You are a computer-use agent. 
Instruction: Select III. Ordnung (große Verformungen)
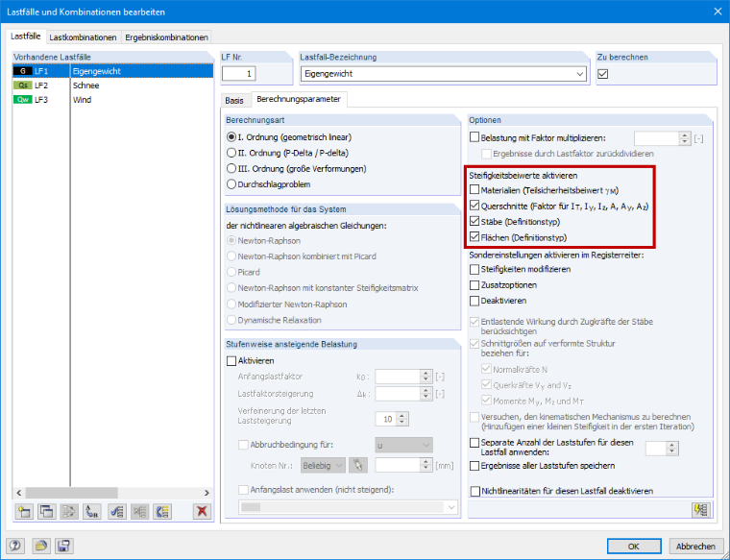coord(231,168)
